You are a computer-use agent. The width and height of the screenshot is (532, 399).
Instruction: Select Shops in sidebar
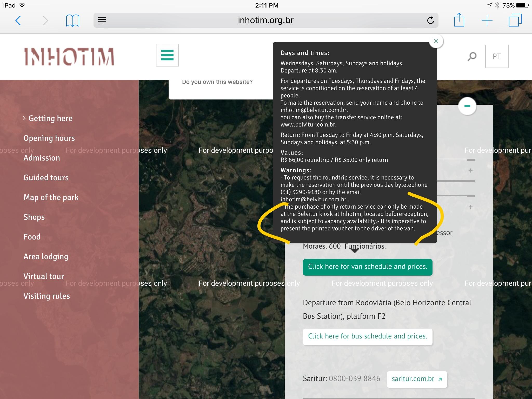coord(34,217)
